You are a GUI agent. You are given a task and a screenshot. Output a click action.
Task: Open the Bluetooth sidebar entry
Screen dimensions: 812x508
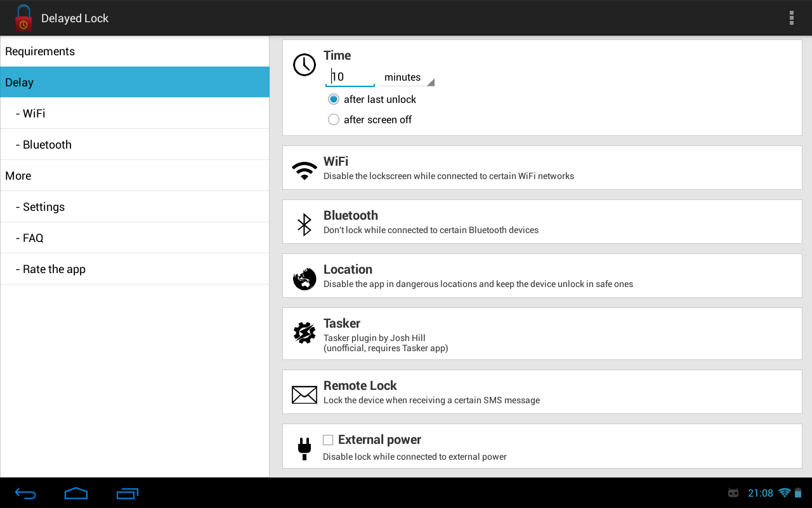point(134,145)
